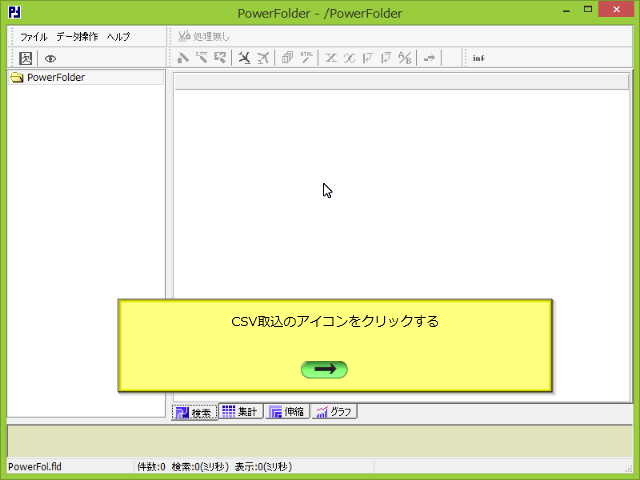This screenshot has width=640, height=480.
Task: Click the first sort arrow icon
Action: coord(367,58)
